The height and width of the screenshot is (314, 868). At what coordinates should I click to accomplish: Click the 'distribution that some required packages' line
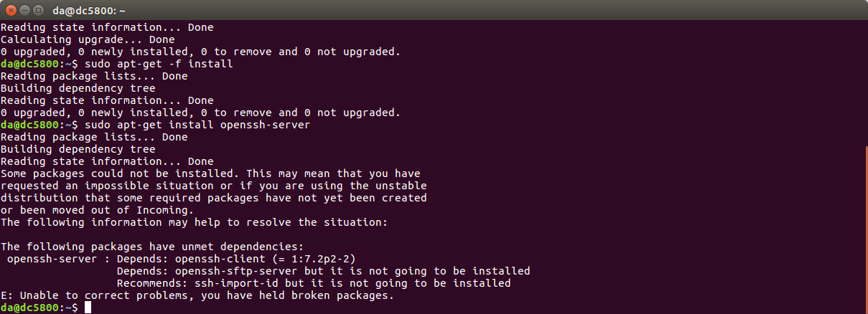tap(213, 198)
